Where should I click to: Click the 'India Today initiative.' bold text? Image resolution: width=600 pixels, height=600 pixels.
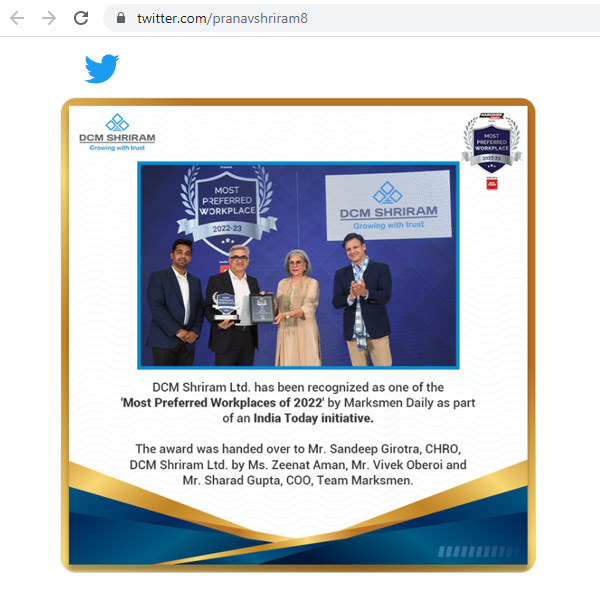click(313, 418)
